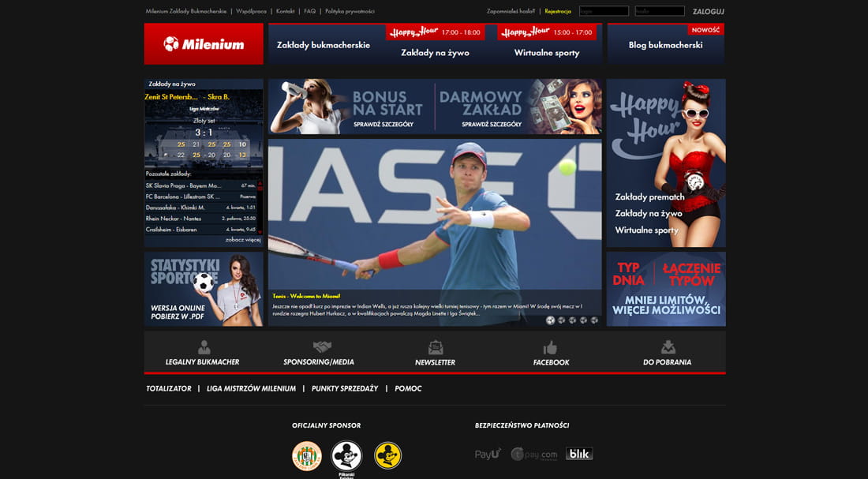Click Milenium Zakłady Bukmacherskie top link
Screen dimensions: 868x479
(186, 11)
